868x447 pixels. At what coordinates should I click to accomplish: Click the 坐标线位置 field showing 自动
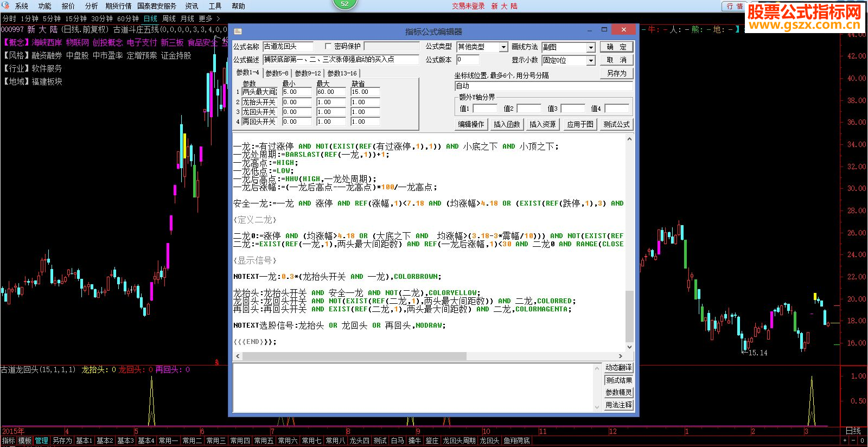point(544,86)
